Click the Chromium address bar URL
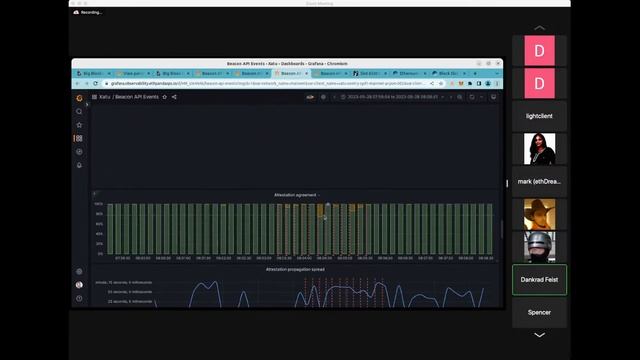The image size is (640, 360). click(267, 83)
